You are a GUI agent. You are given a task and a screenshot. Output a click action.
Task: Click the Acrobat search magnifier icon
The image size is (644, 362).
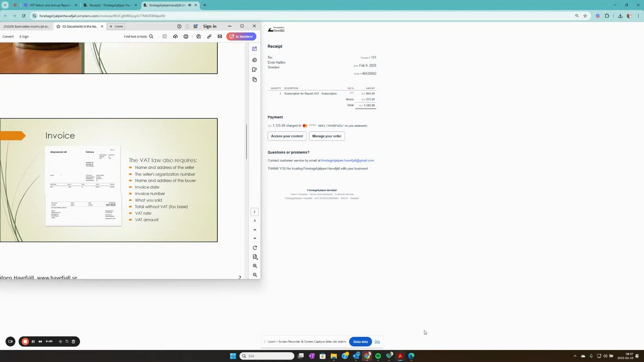pyautogui.click(x=151, y=36)
